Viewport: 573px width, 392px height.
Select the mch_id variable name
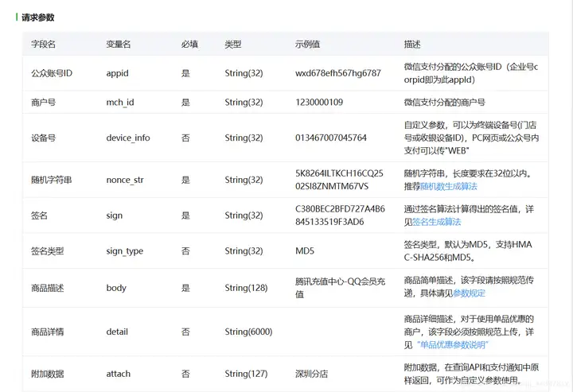tap(120, 103)
